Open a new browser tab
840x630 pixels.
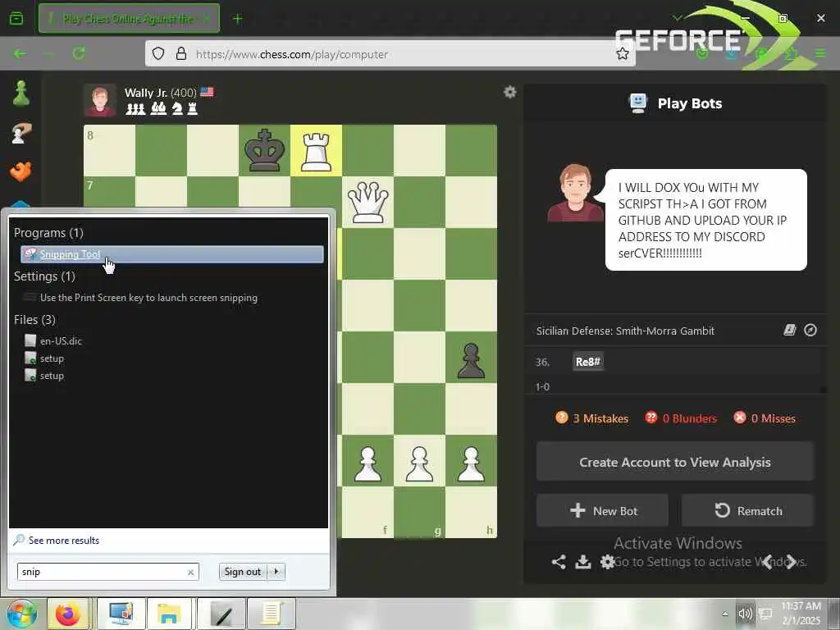(237, 19)
